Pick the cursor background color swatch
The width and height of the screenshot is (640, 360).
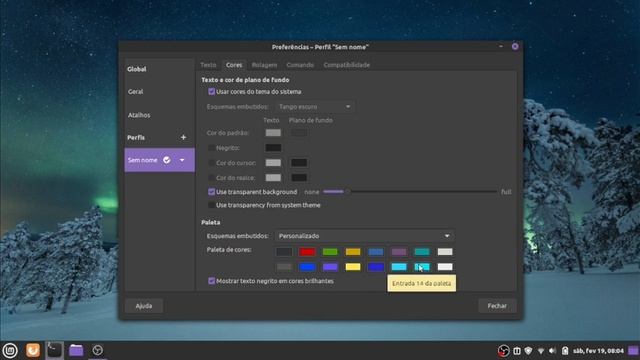(x=299, y=163)
